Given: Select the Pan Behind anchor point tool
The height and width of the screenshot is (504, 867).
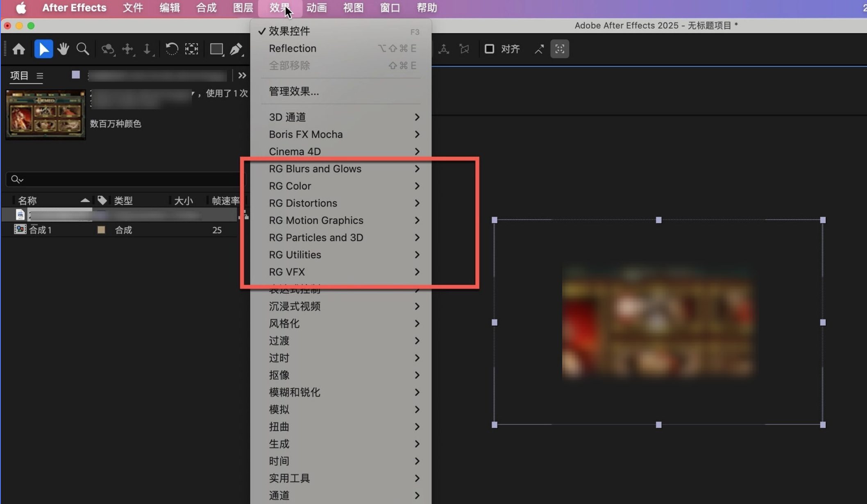Looking at the screenshot, I should [191, 49].
